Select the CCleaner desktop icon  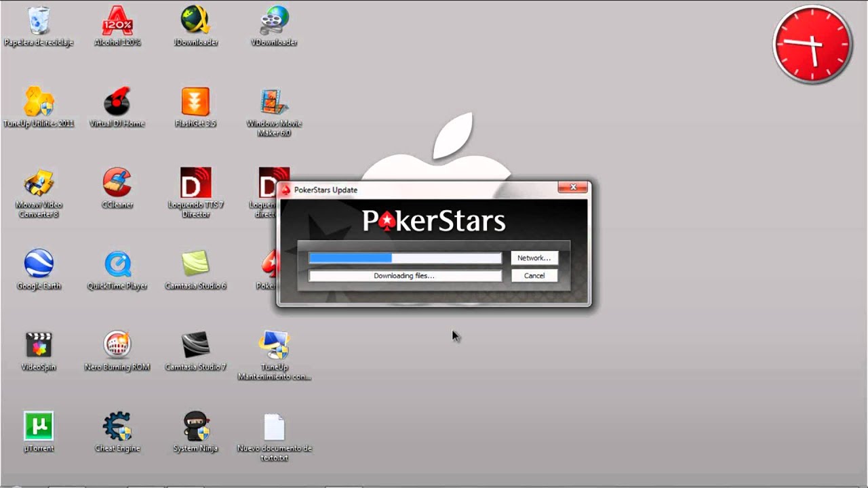[x=117, y=183]
